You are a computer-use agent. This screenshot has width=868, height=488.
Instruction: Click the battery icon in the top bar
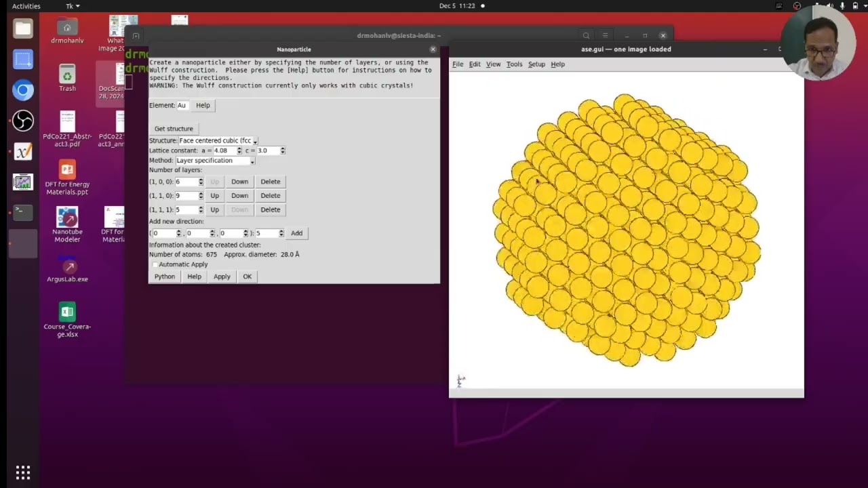[x=855, y=6]
